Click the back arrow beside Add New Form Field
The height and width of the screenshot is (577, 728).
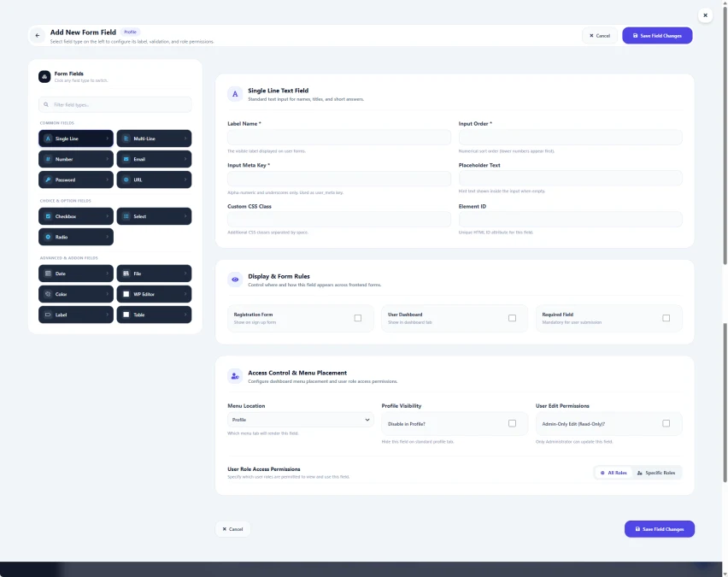(x=38, y=35)
